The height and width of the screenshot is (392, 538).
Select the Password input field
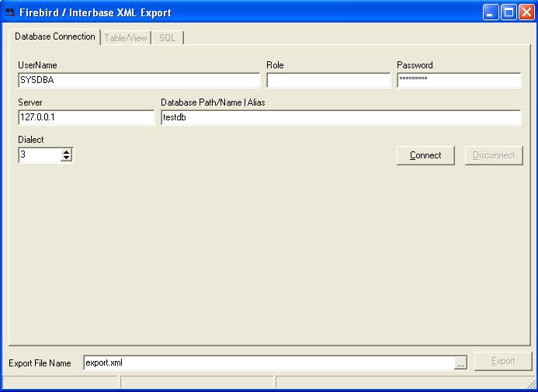coord(458,80)
